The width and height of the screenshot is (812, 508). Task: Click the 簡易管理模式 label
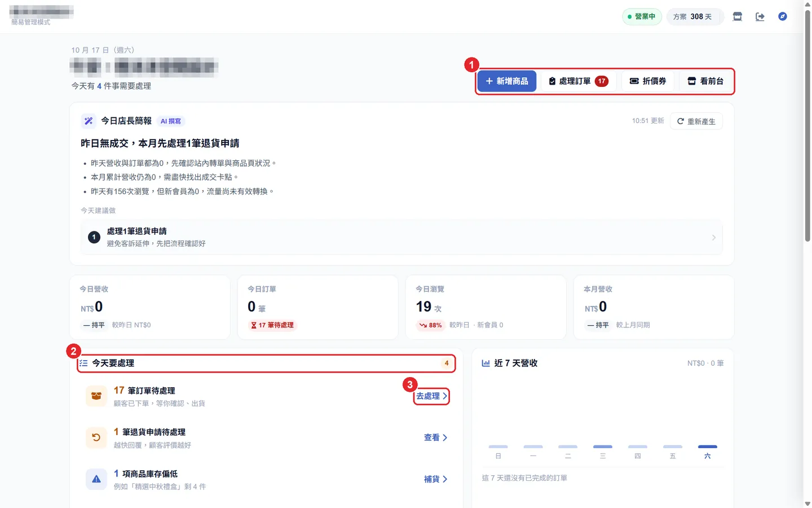[30, 22]
